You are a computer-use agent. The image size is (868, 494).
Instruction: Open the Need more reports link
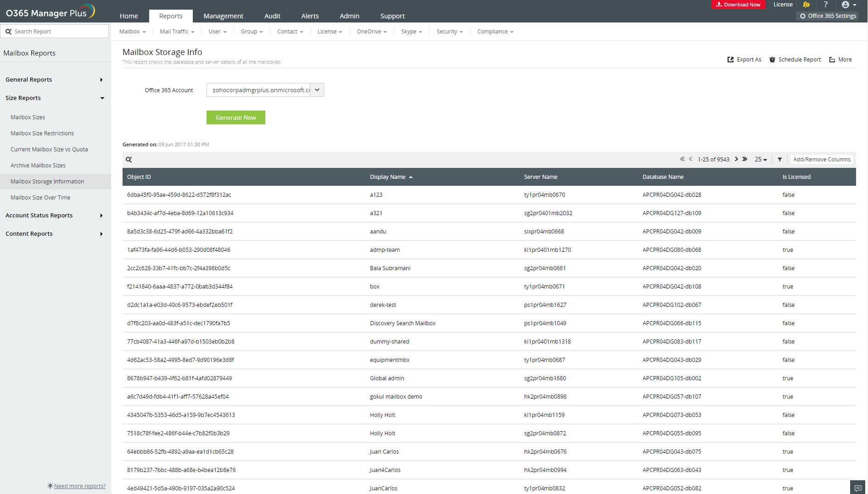click(x=79, y=486)
